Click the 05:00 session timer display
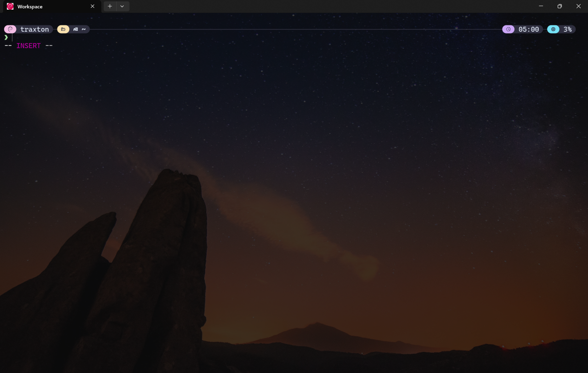The height and width of the screenshot is (373, 588). click(529, 29)
